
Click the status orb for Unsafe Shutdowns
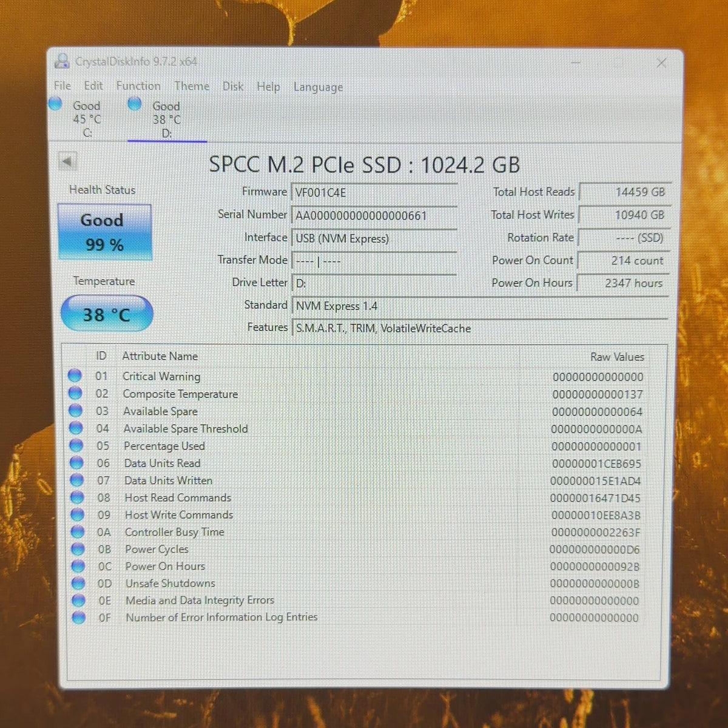(78, 583)
